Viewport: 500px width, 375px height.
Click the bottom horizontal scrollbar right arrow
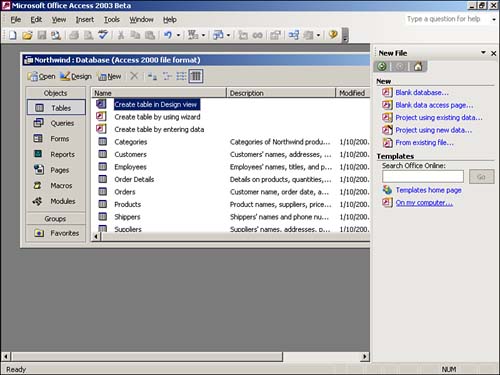pyautogui.click(x=365, y=356)
